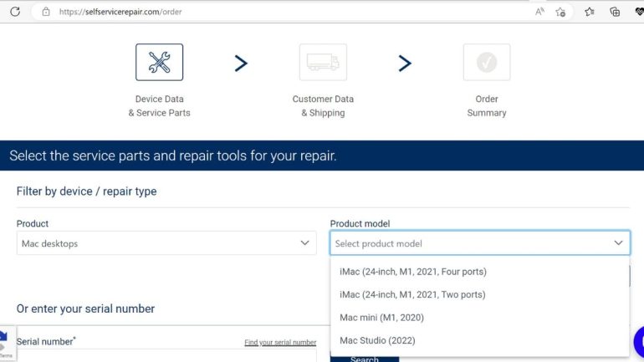Click the Device Data & Service Parts tools icon
Viewport: 644px width, 362px height.
160,63
